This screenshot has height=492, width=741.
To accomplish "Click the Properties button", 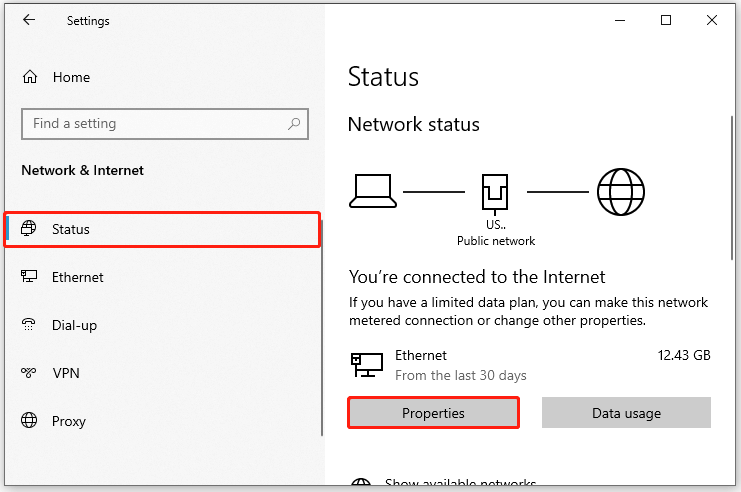I will tap(433, 413).
